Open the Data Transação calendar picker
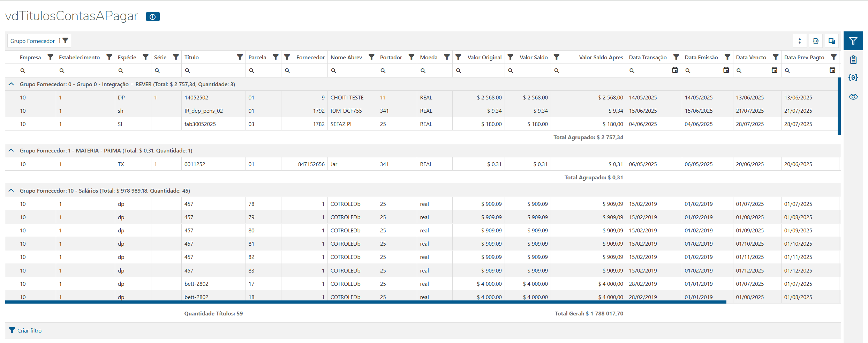Screen dimensions: 868x343 tap(675, 70)
